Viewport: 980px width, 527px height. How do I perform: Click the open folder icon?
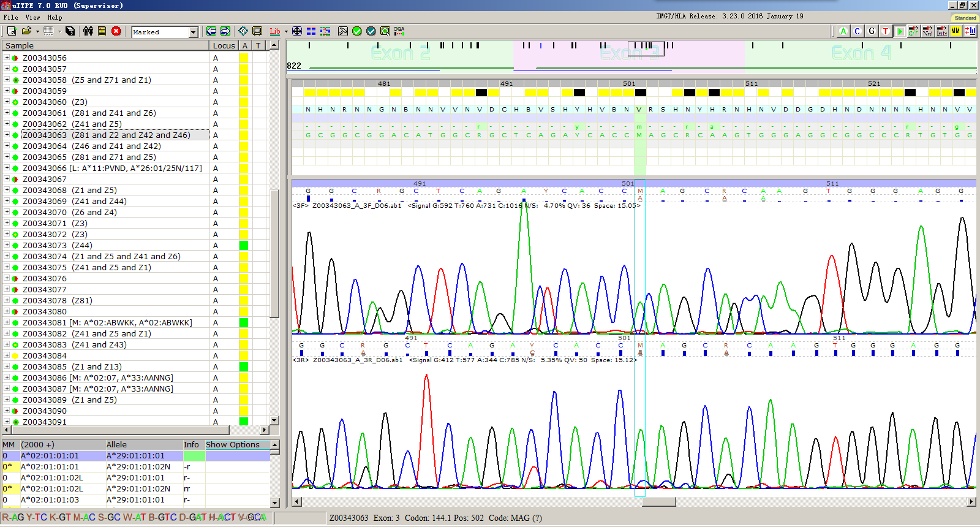[26, 31]
